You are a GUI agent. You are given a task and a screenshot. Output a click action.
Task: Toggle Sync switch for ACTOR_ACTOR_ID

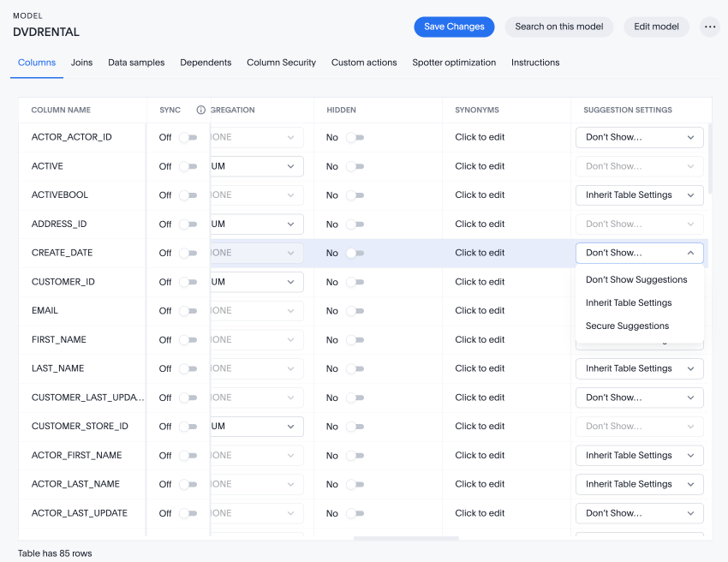pyautogui.click(x=188, y=137)
